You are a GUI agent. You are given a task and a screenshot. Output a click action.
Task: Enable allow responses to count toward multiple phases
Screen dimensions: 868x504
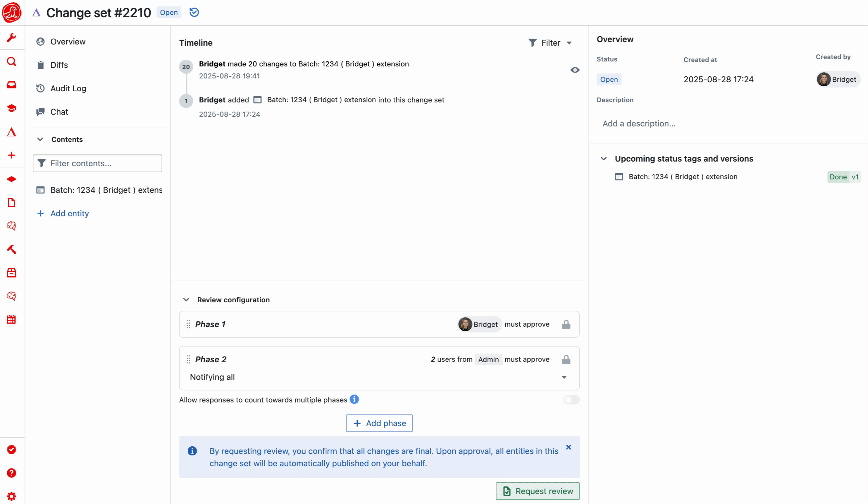pyautogui.click(x=571, y=400)
